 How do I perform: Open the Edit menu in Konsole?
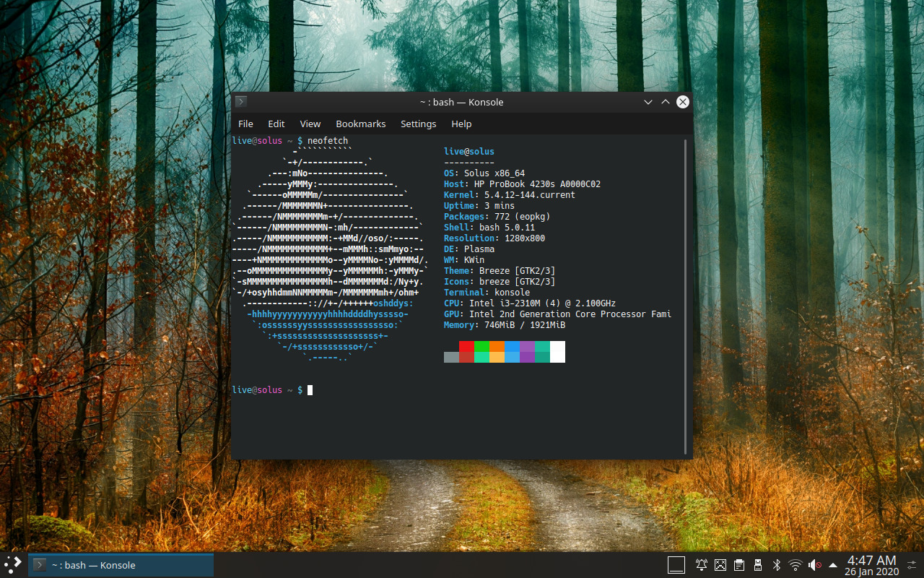(276, 124)
